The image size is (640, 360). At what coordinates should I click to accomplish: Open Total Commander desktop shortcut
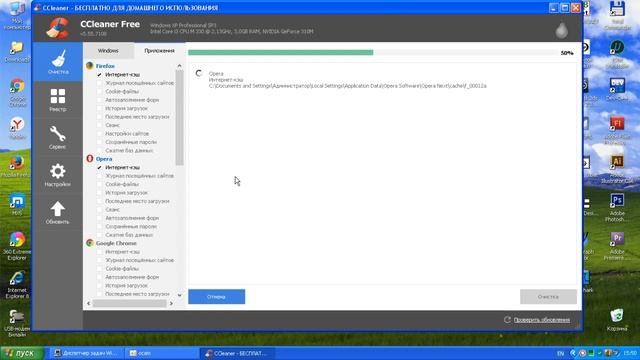click(x=617, y=16)
